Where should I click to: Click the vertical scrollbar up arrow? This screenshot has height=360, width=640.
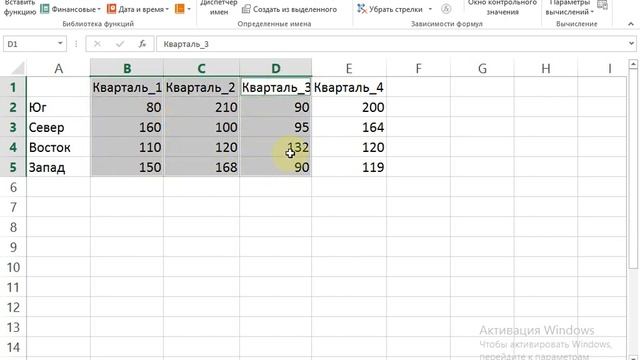633,64
